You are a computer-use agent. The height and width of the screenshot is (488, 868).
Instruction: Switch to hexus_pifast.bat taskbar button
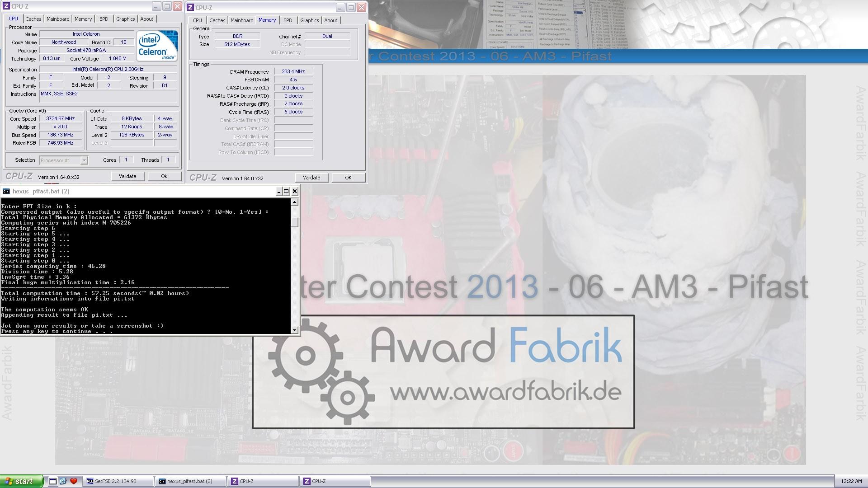(x=190, y=481)
